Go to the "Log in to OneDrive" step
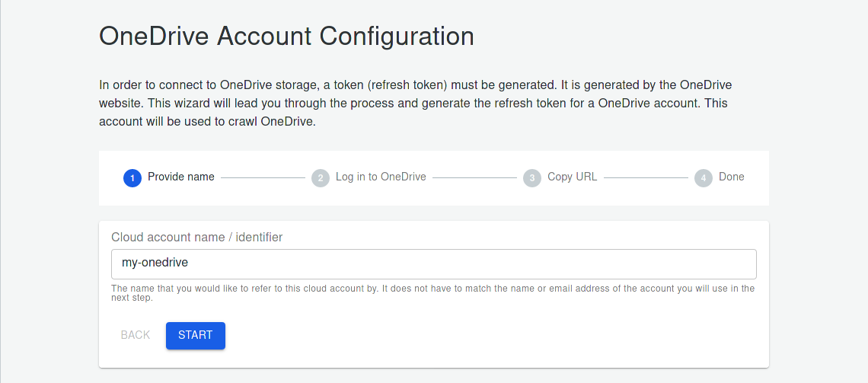 [x=381, y=177]
